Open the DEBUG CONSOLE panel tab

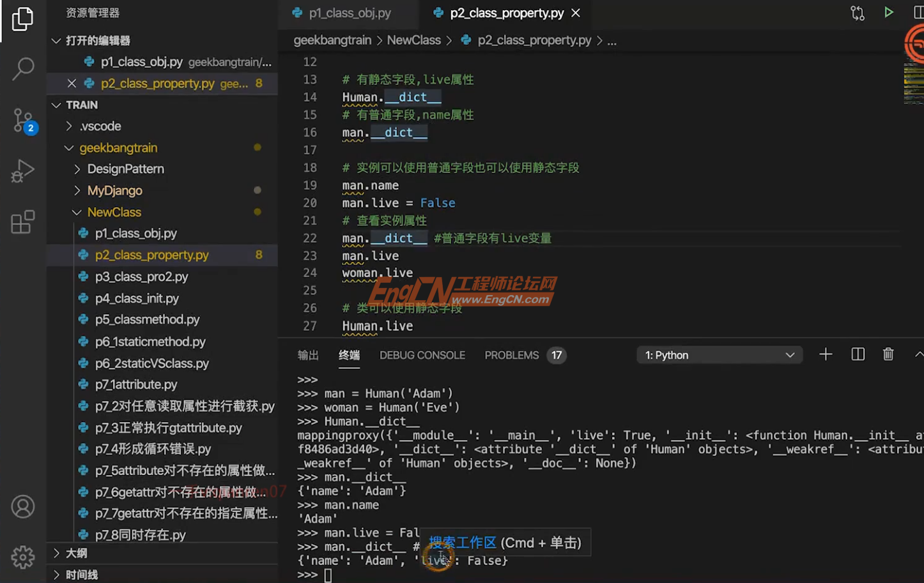pyautogui.click(x=422, y=355)
